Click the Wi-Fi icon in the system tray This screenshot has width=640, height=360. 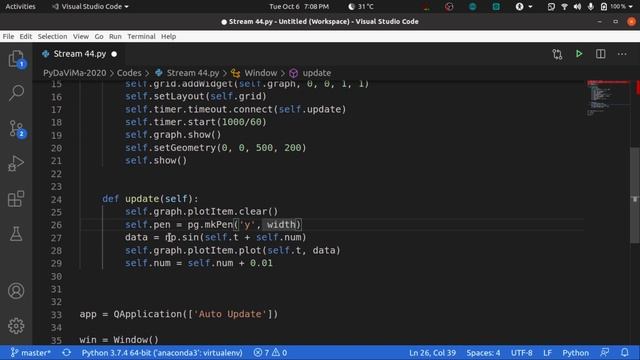[564, 7]
